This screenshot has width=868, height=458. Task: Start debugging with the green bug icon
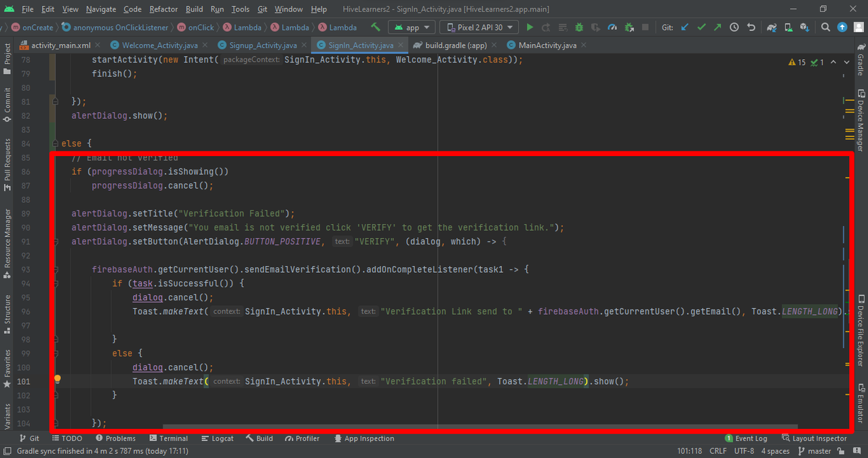pos(578,27)
